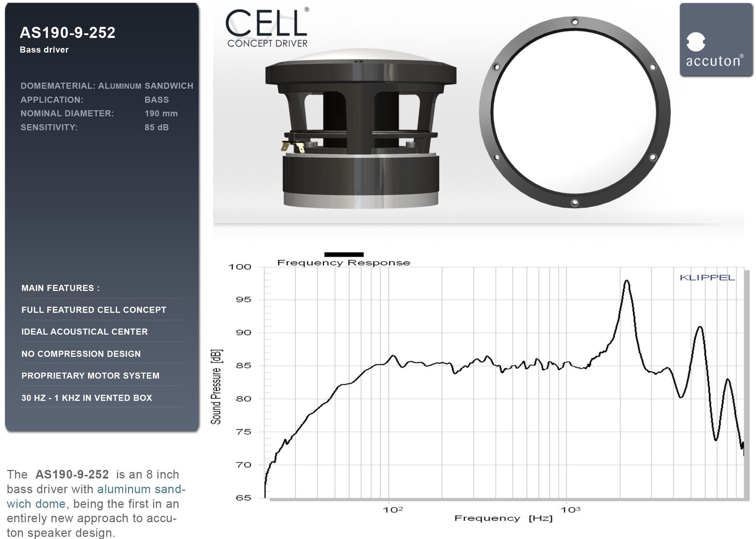Click the Frequency Response chart title

tap(344, 263)
